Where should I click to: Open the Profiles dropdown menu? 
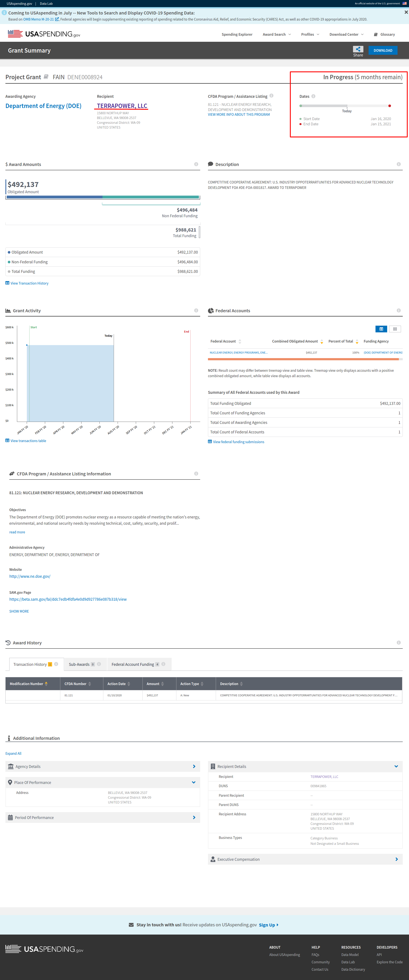click(x=310, y=34)
